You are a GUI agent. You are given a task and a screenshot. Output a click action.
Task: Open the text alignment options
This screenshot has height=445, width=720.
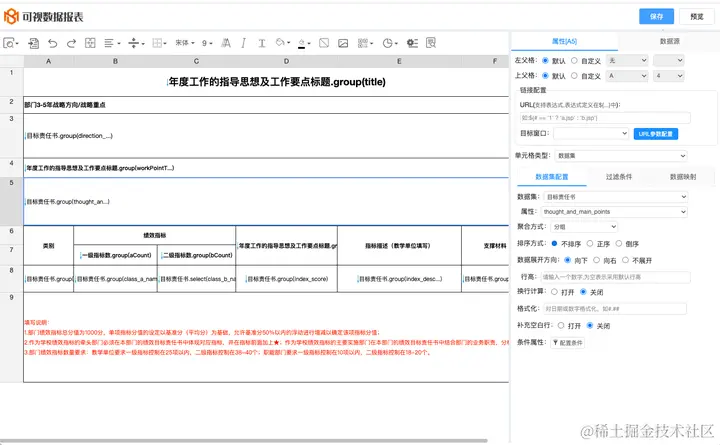click(x=112, y=43)
